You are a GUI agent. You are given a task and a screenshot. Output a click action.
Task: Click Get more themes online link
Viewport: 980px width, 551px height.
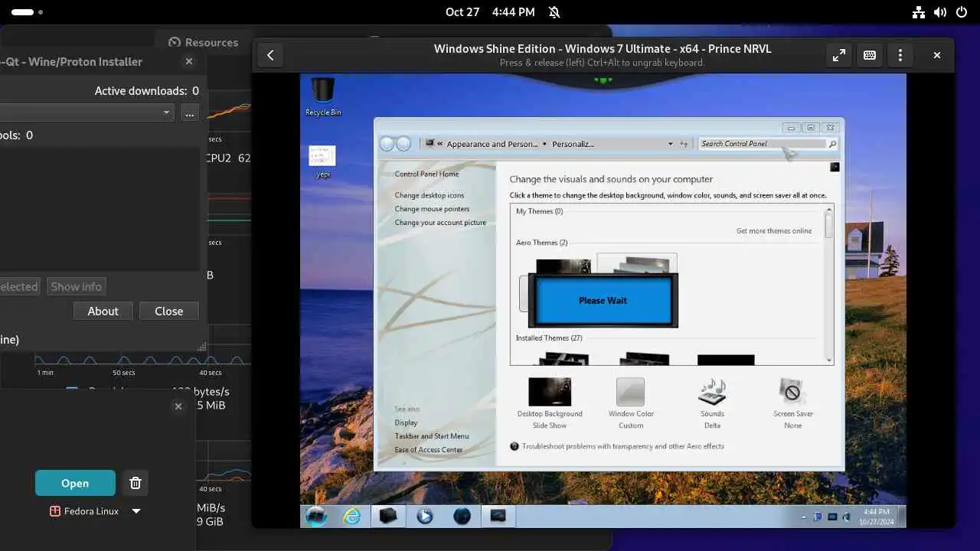pyautogui.click(x=774, y=230)
